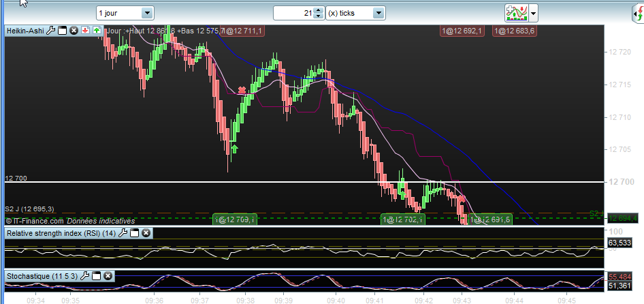The height and width of the screenshot is (304, 644).
Task: Select buy order label 1@12 702,1
Action: (402, 219)
